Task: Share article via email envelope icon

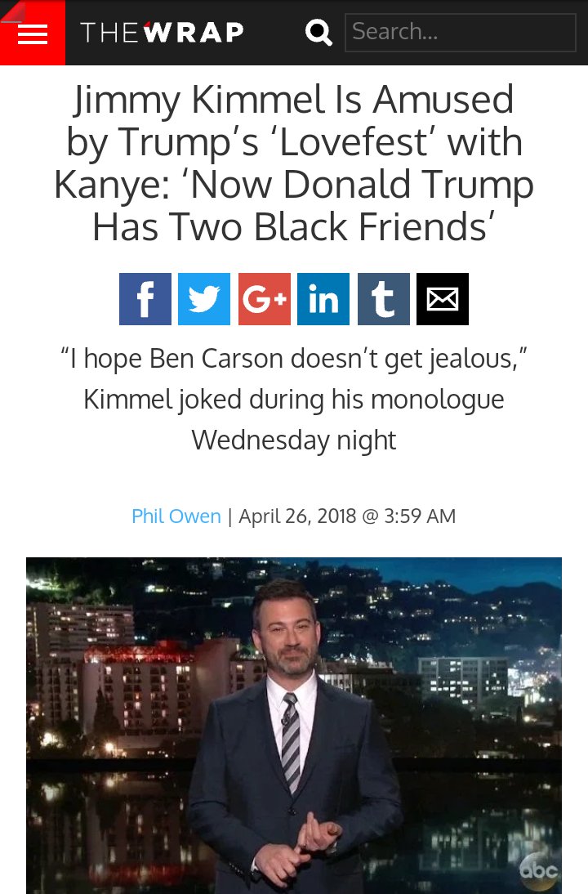Action: click(x=443, y=299)
